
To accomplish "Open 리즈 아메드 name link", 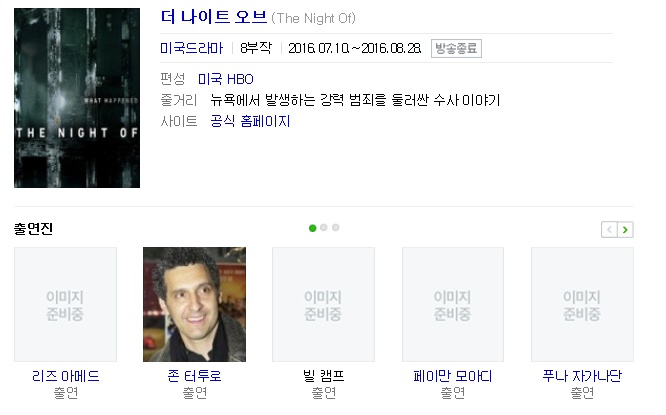I will click(65, 376).
